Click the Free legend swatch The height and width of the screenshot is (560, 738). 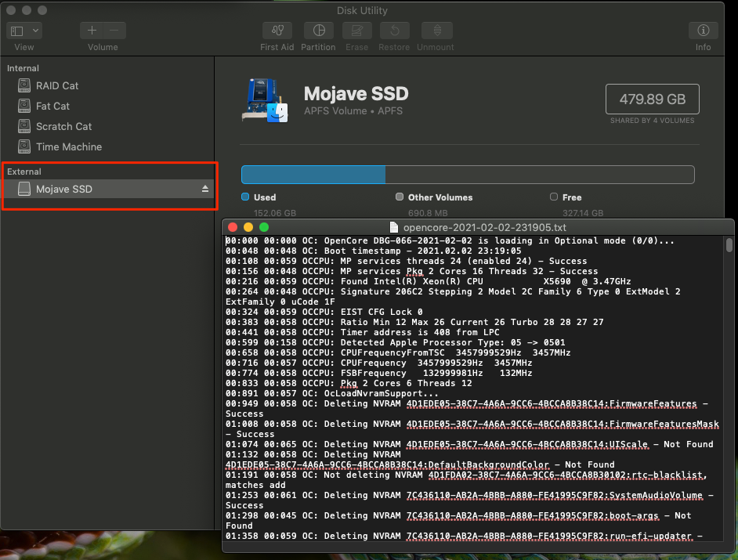(554, 197)
